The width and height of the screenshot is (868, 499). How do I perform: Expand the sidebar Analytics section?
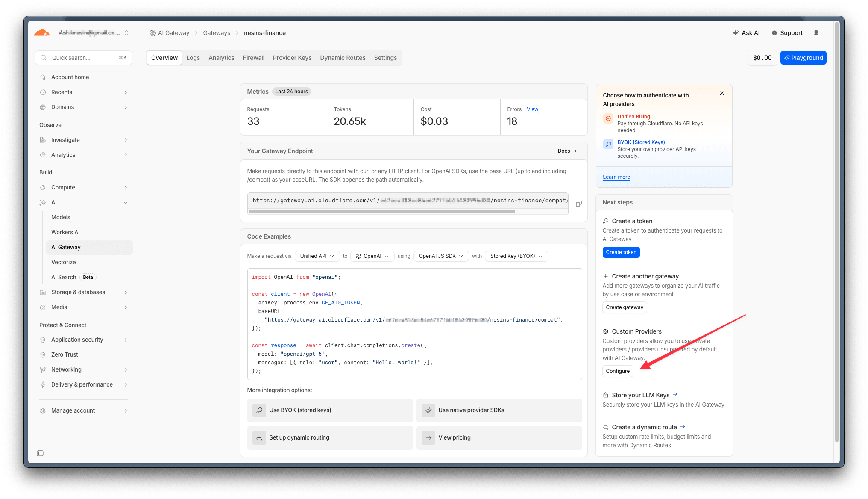pos(126,155)
